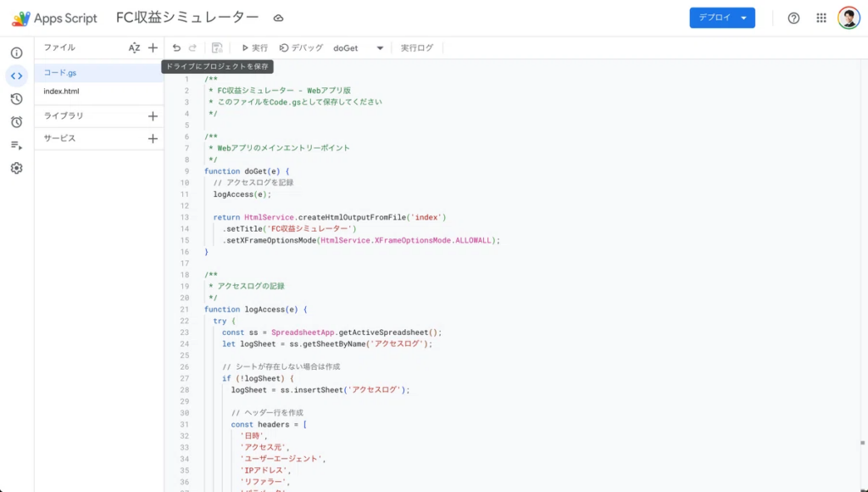Add a library with plus button
The width and height of the screenshot is (868, 492).
[153, 116]
